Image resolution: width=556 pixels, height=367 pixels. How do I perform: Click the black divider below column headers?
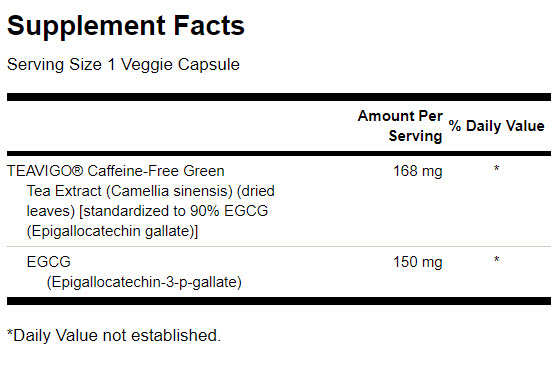tap(279, 154)
